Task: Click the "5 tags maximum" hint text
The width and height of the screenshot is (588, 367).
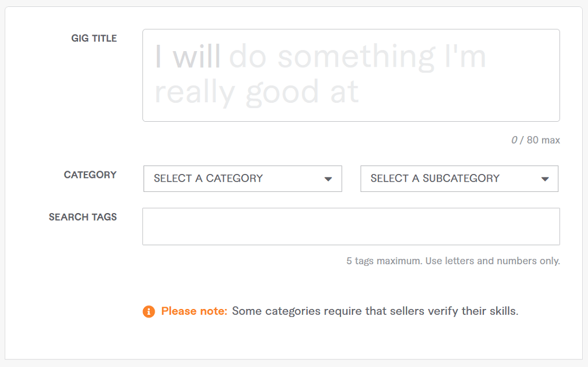Action: pos(384,261)
